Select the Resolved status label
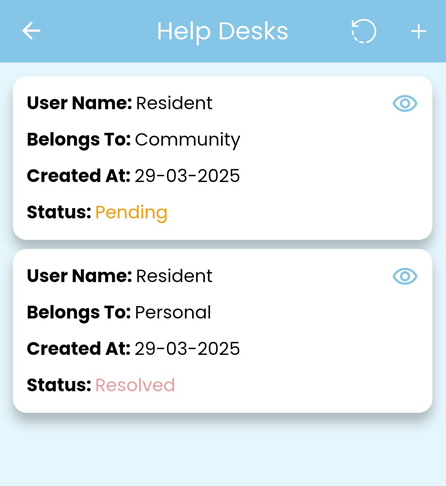Viewport: 446px width, 486px height. 135,385
